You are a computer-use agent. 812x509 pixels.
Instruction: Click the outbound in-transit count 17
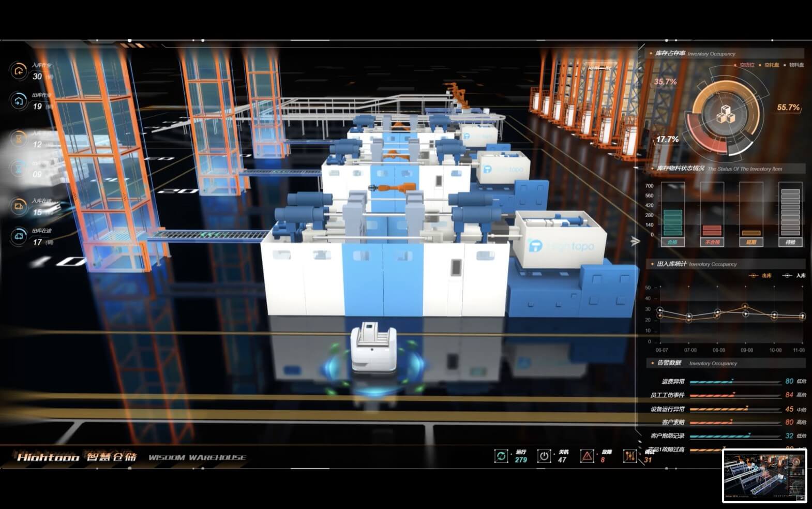(37, 242)
